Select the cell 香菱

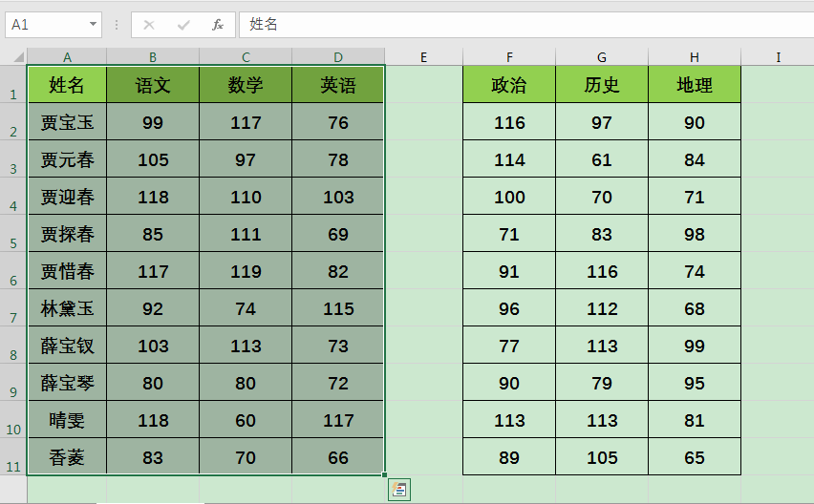pyautogui.click(x=67, y=457)
